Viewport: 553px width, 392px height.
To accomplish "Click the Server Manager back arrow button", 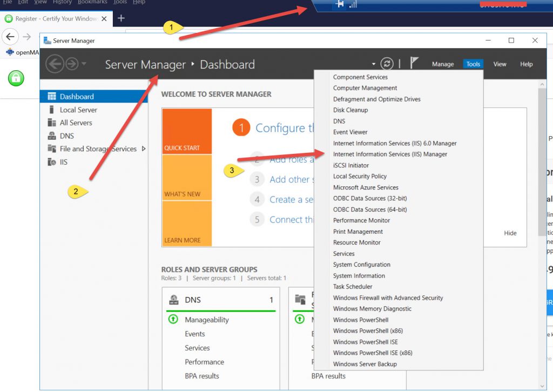I will pos(55,64).
